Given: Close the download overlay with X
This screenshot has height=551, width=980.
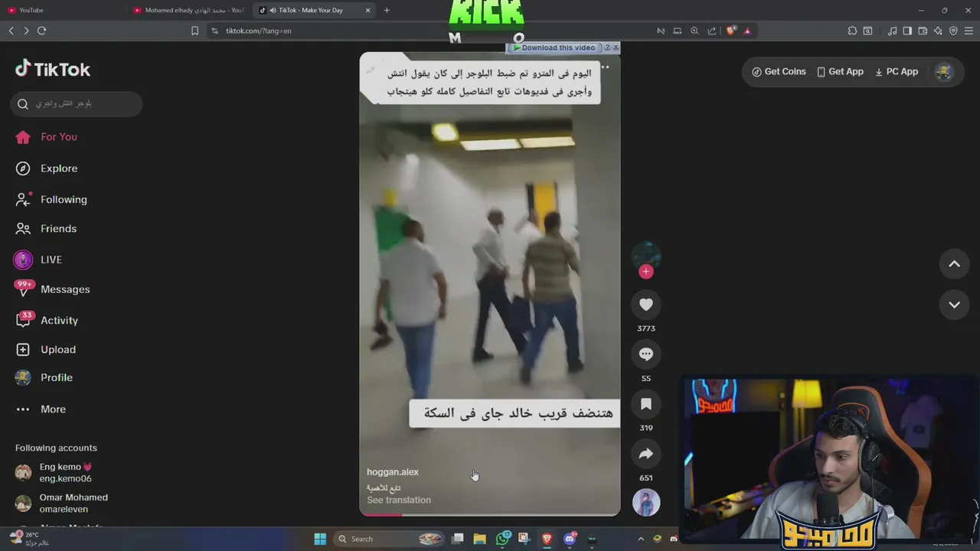Looking at the screenshot, I should [616, 47].
